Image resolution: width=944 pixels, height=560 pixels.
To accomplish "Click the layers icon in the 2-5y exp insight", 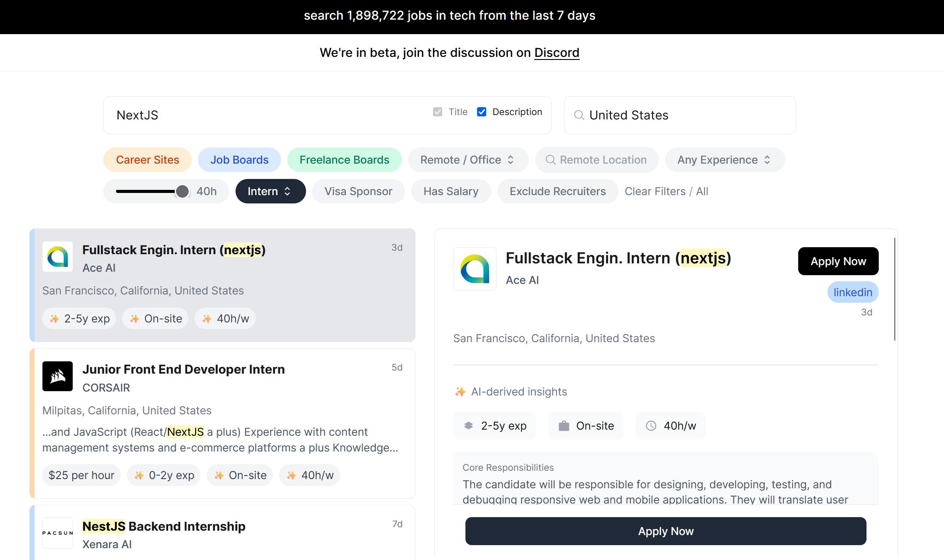I will click(x=468, y=426).
